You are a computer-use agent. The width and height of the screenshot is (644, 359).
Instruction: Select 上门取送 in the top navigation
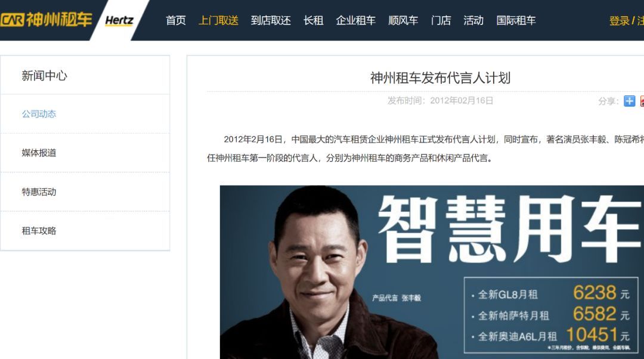[218, 20]
